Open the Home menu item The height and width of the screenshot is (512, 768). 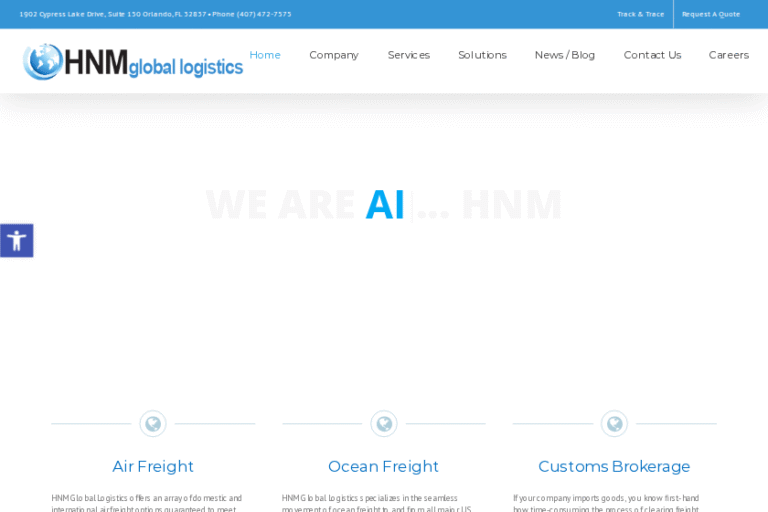point(265,55)
